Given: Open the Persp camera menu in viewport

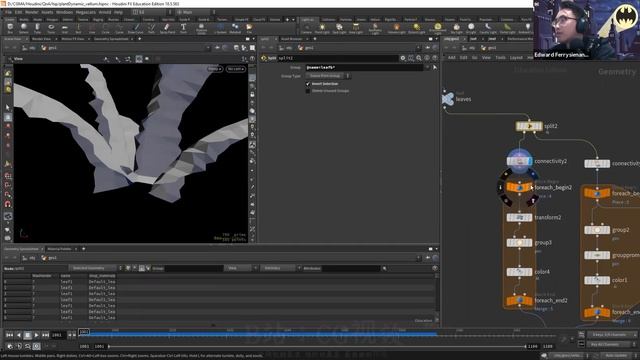Looking at the screenshot, I should pos(215,69).
